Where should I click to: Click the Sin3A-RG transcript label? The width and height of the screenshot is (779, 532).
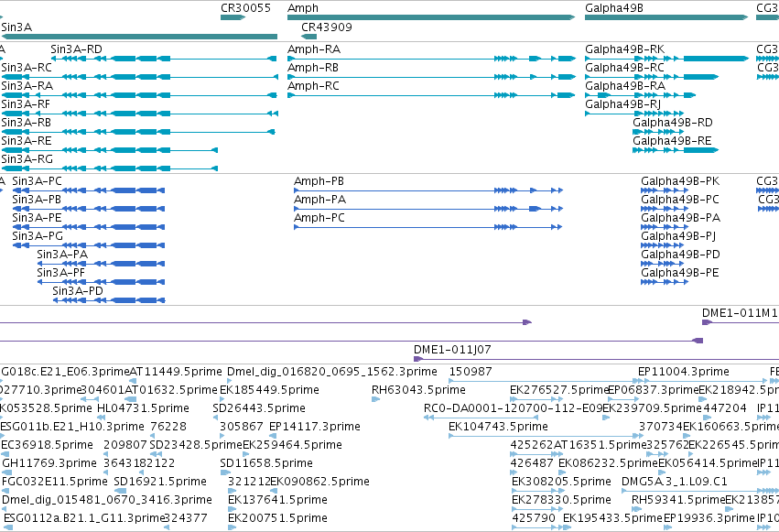pyautogui.click(x=27, y=159)
